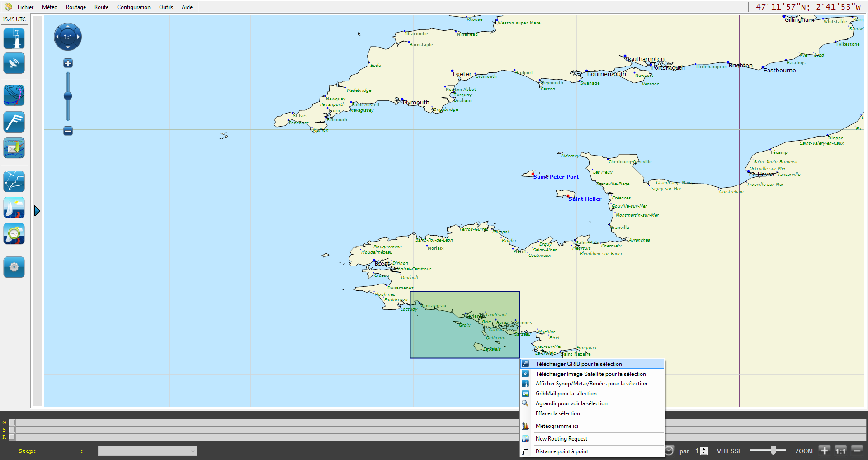The image size is (868, 460).
Task: Open the Step time dropdown
Action: (147, 451)
